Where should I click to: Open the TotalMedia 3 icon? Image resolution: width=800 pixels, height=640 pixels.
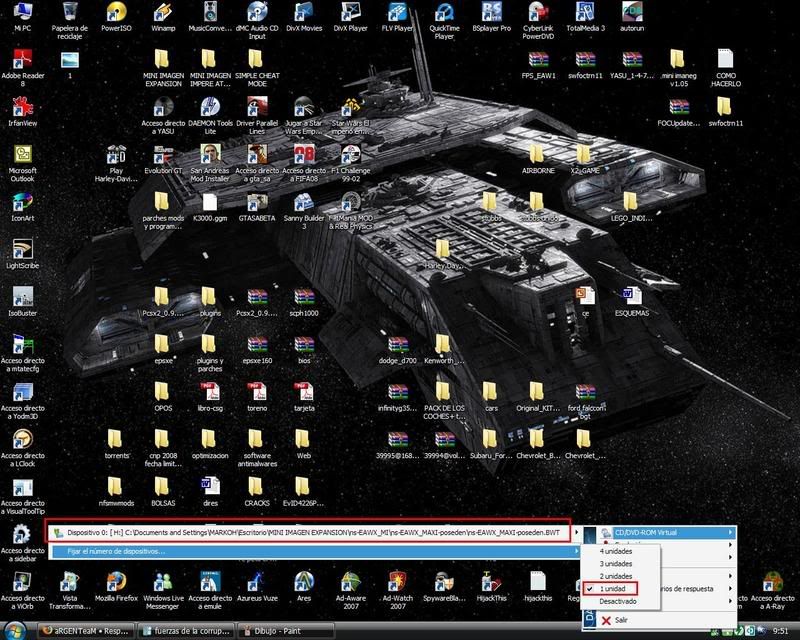(585, 16)
